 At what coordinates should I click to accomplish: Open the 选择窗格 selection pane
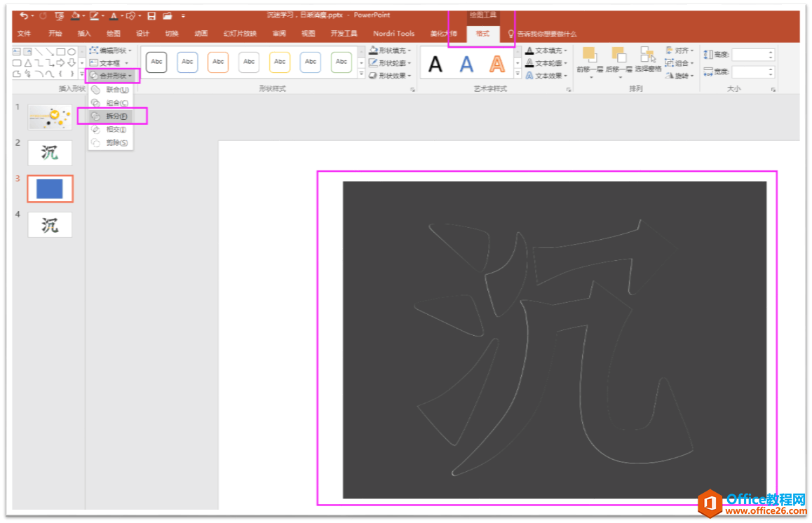pos(648,60)
